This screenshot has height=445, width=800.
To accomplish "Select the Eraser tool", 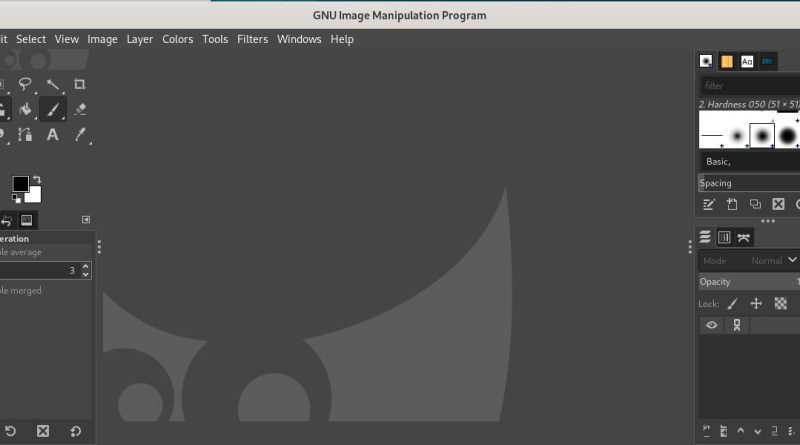I will coord(80,109).
